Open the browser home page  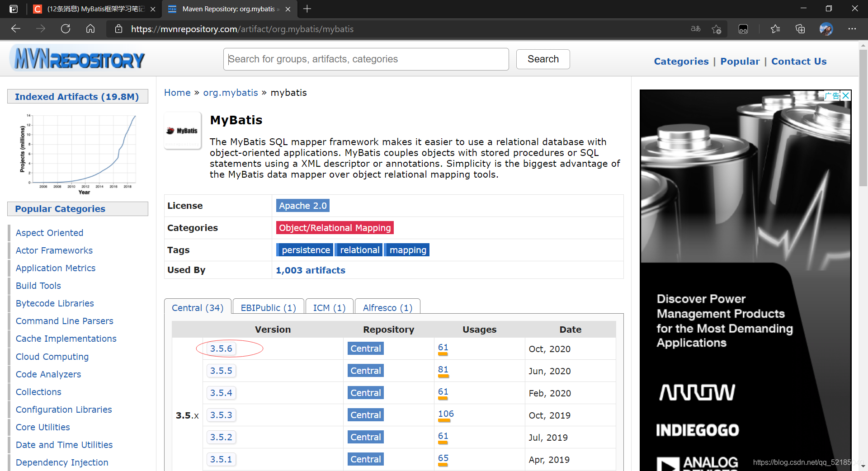[x=90, y=29]
